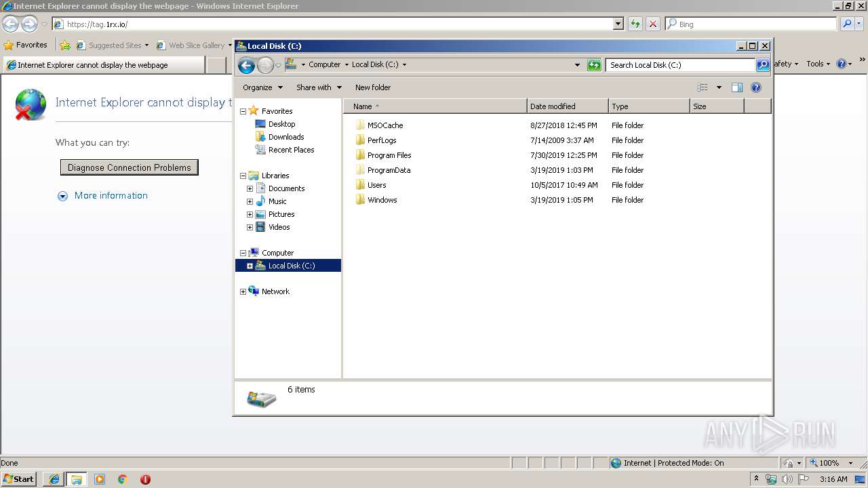This screenshot has height=488, width=868.
Task: Open Suggested Sites link
Action: click(x=113, y=45)
